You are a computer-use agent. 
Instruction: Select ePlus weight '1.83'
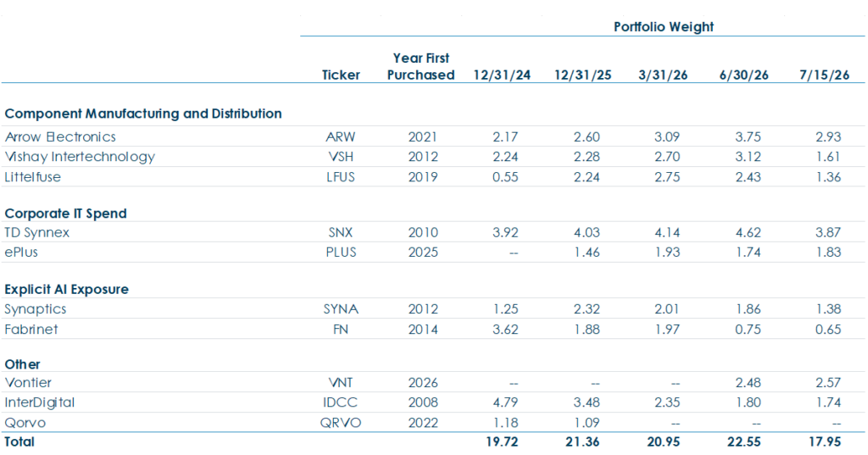828,252
